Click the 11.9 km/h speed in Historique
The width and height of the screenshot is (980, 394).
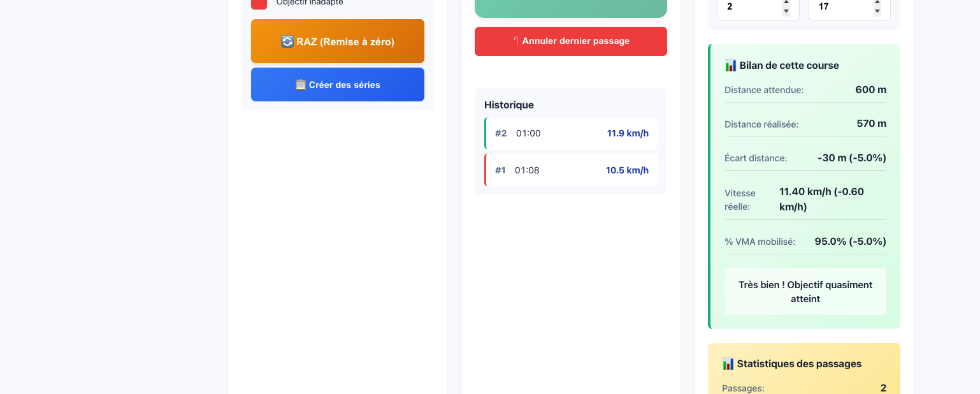[x=627, y=133]
